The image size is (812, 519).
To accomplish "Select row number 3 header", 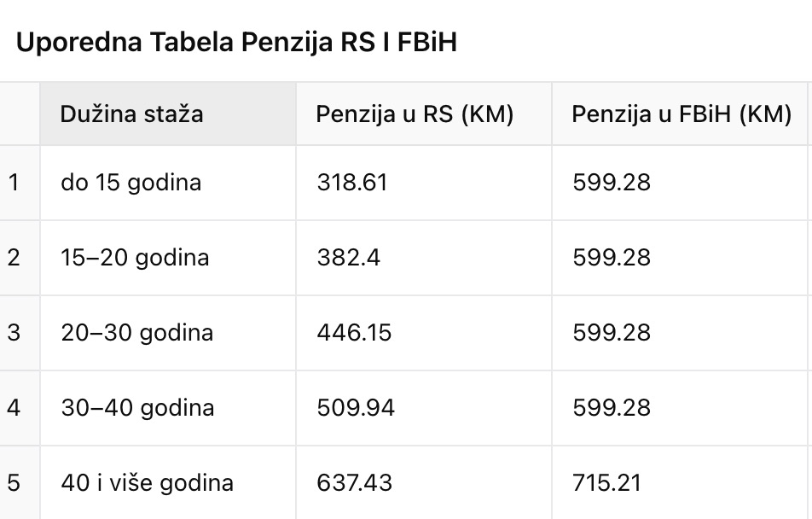I will pos(14,332).
